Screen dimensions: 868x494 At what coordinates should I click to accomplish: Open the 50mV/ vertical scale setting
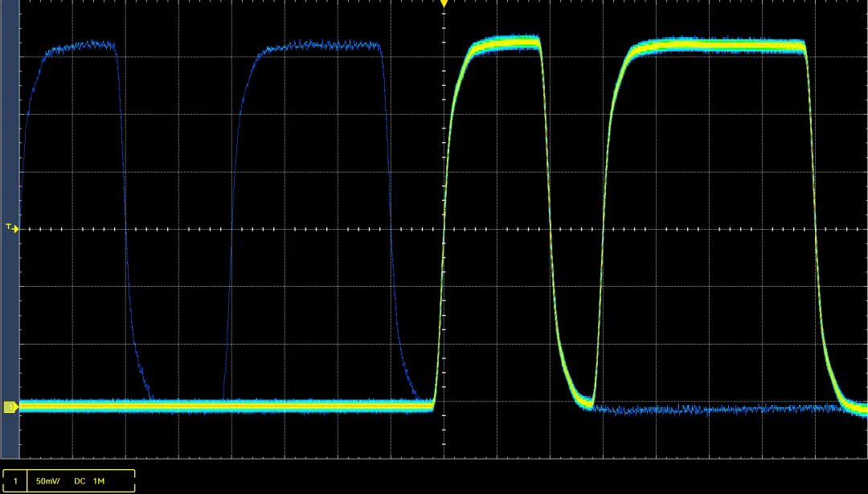pyautogui.click(x=48, y=480)
